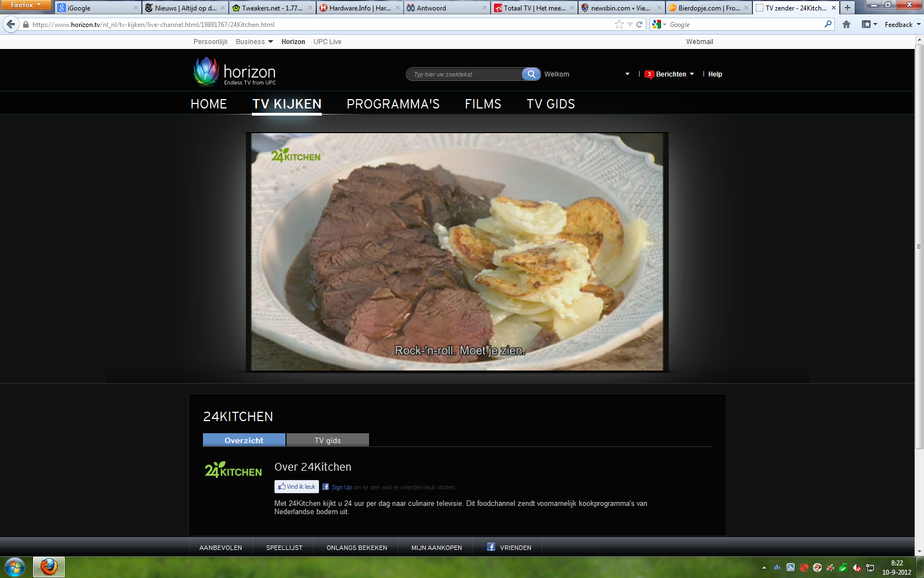Click the Horizon UPC logo

[x=234, y=72]
